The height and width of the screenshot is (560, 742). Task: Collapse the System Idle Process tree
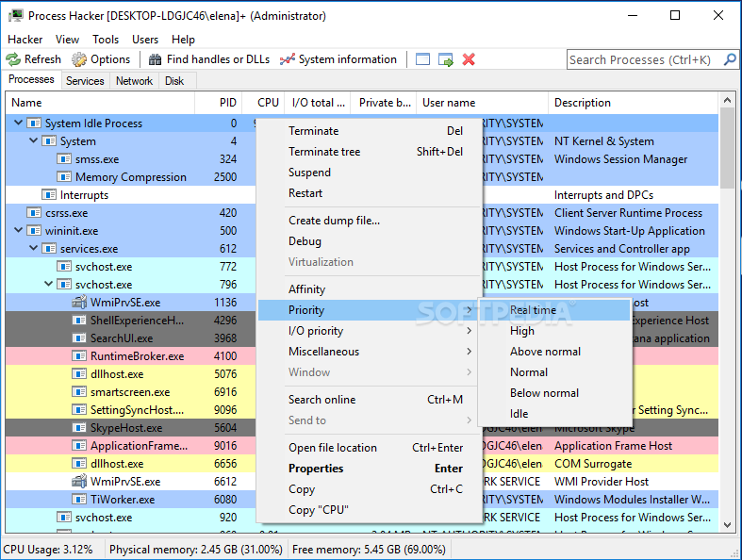tap(19, 123)
